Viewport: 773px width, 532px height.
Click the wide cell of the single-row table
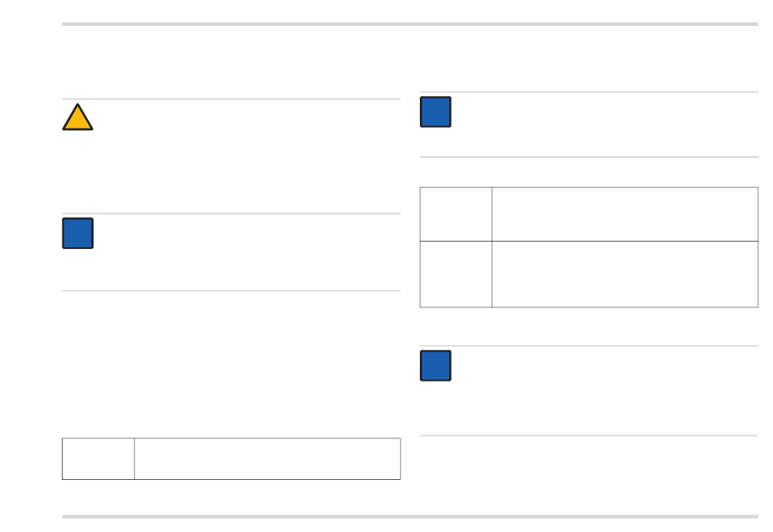268,459
